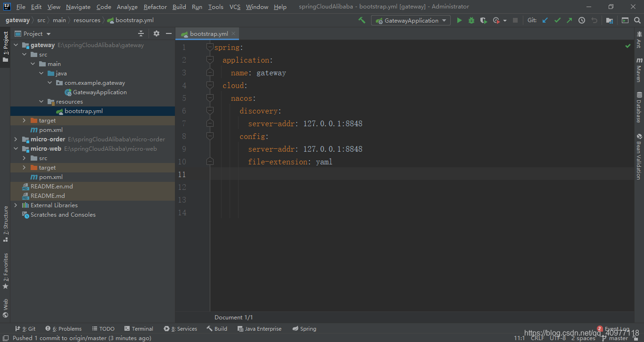644x342 pixels.
Task: Collapse the com.example.gateway package
Action: [50, 83]
